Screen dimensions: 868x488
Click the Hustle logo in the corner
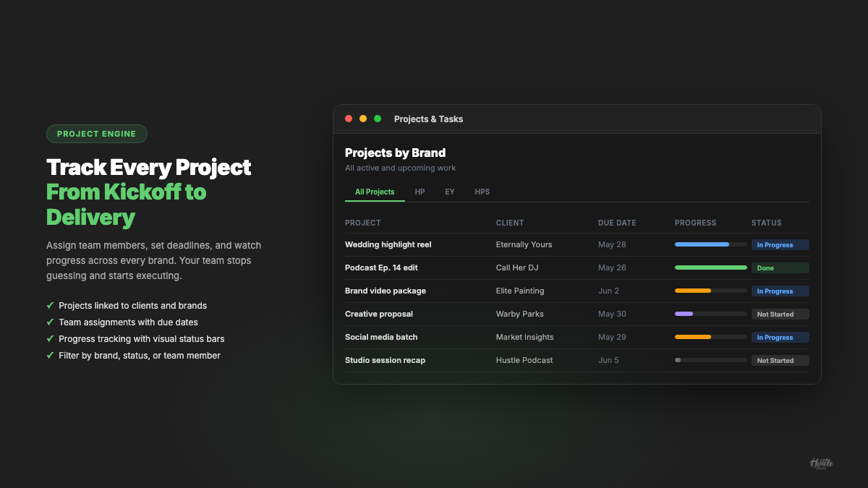point(822,463)
